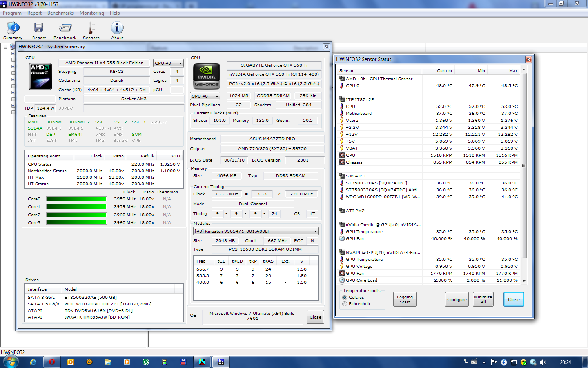Viewport: 588px width, 368px height.
Task: Click the Action Center flag tray icon
Action: pyautogui.click(x=494, y=362)
